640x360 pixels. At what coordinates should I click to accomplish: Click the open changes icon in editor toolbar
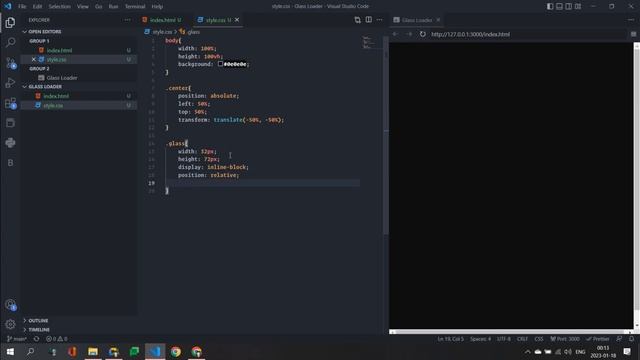tap(358, 20)
